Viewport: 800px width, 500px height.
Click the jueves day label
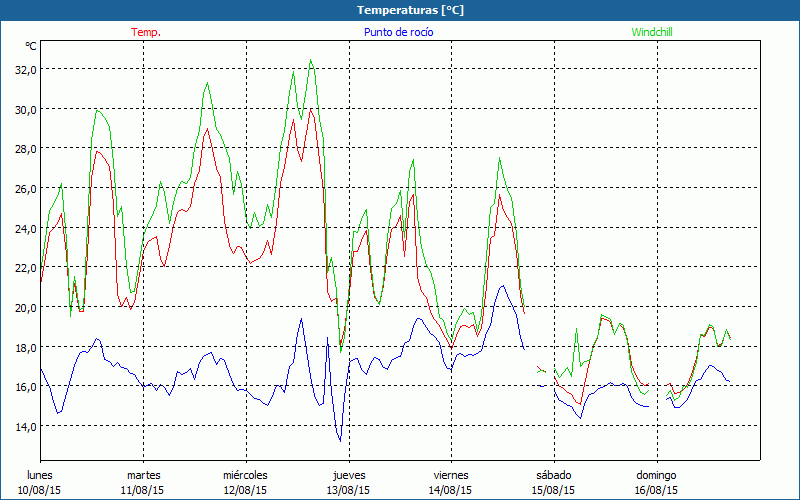pos(348,475)
